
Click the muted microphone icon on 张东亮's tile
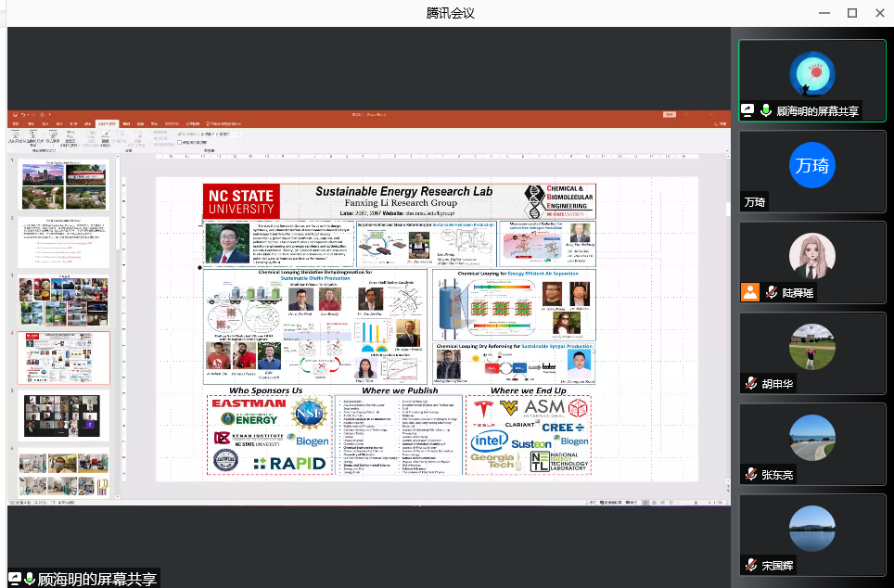(x=749, y=475)
